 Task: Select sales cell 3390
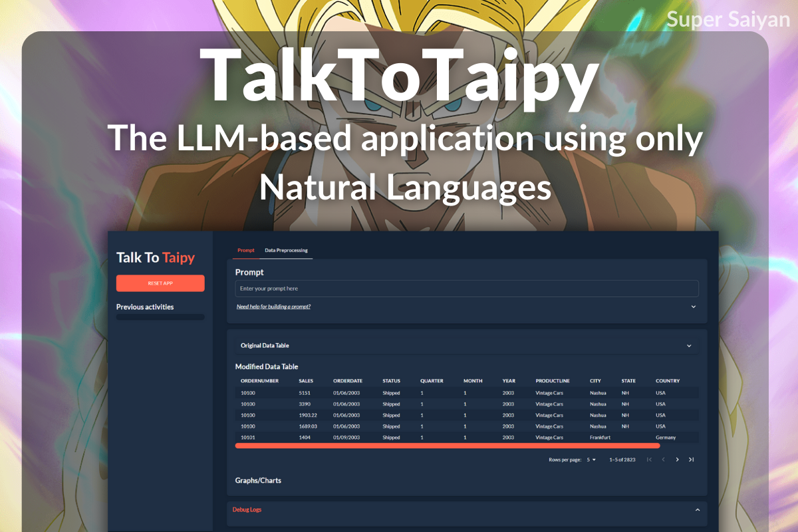click(x=305, y=404)
